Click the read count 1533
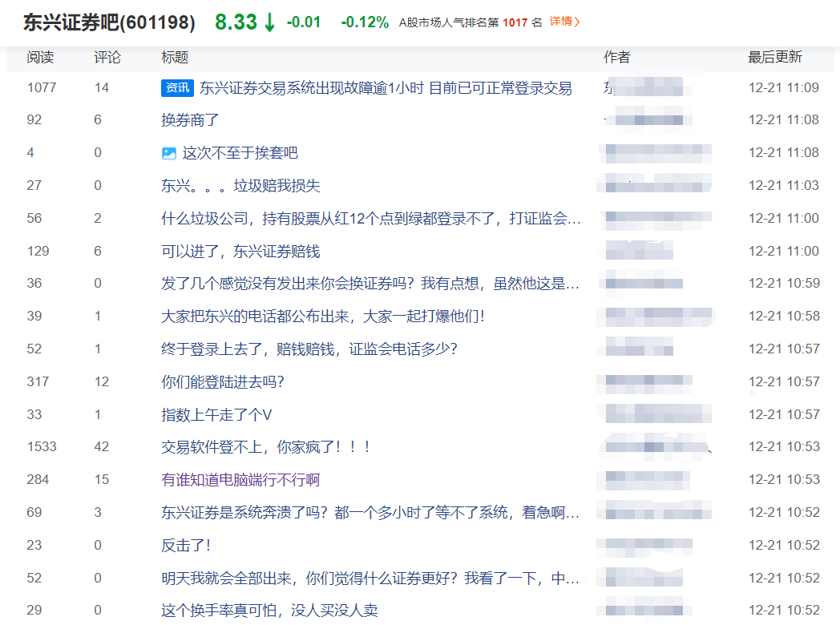The image size is (840, 625). 42,446
